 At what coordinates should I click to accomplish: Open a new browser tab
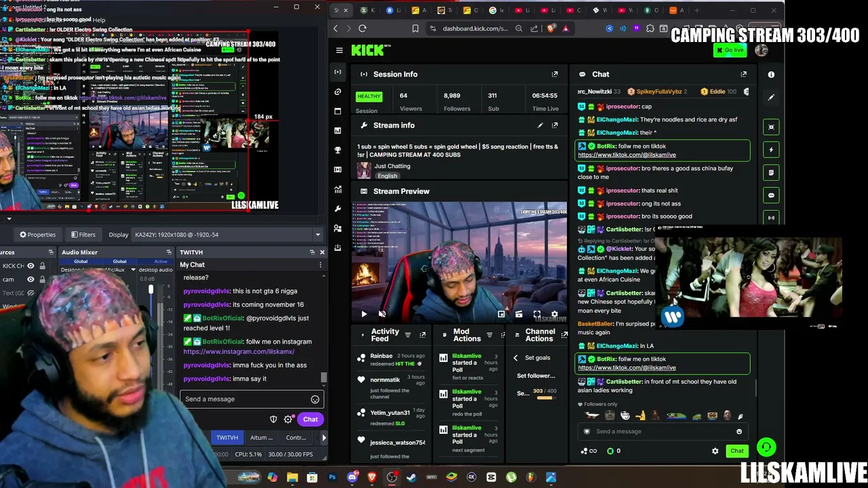(x=696, y=10)
